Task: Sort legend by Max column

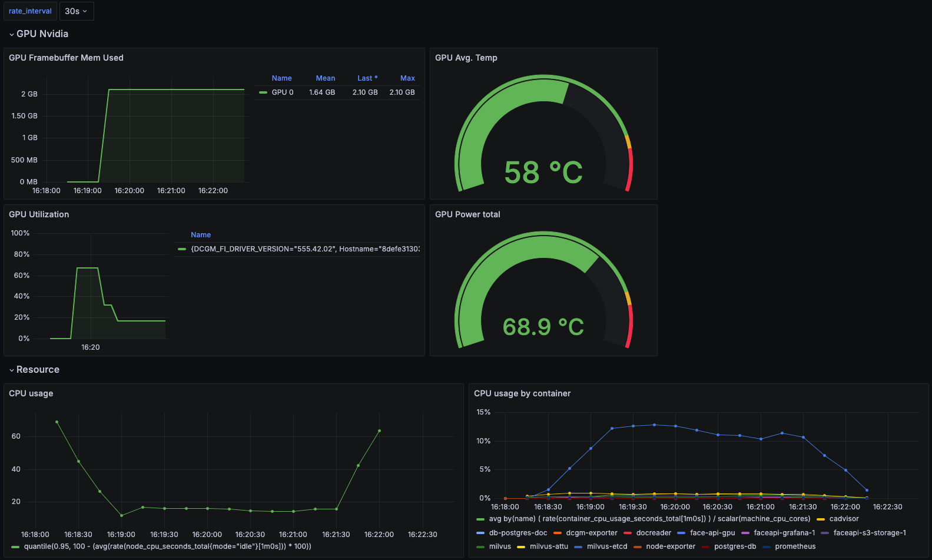Action: 407,78
